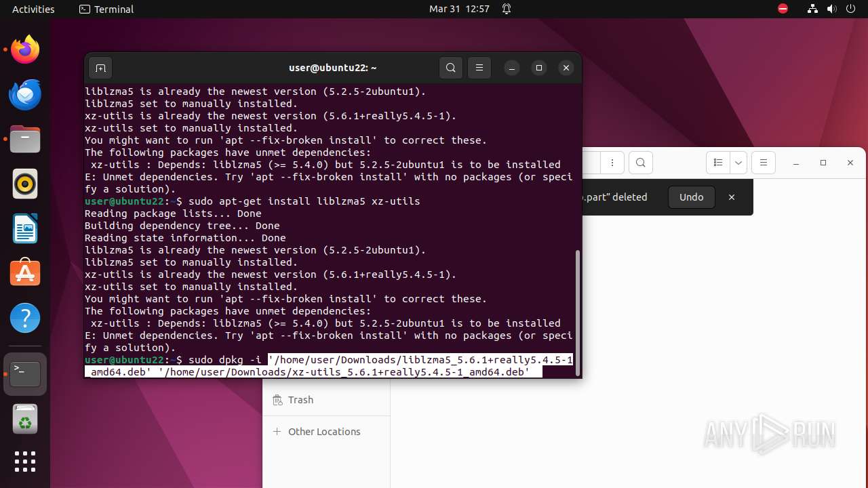The image size is (868, 488).
Task: Click the '.part" deleted' notification text
Action: (x=615, y=197)
